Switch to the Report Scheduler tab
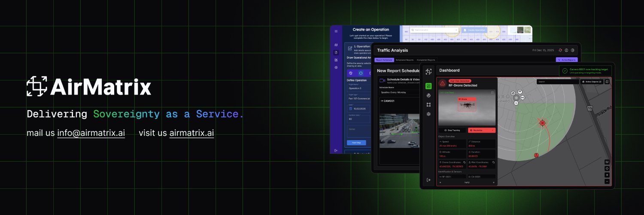The image size is (644, 215). point(384,60)
